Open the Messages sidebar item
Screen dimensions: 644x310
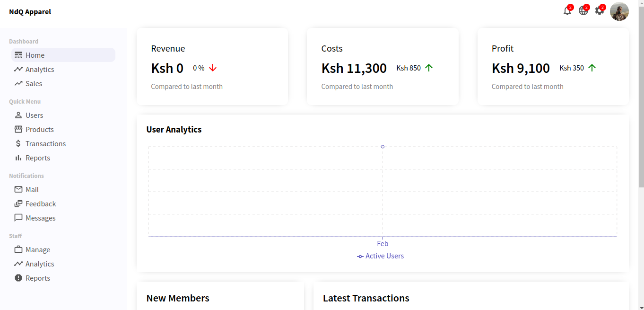click(x=40, y=218)
